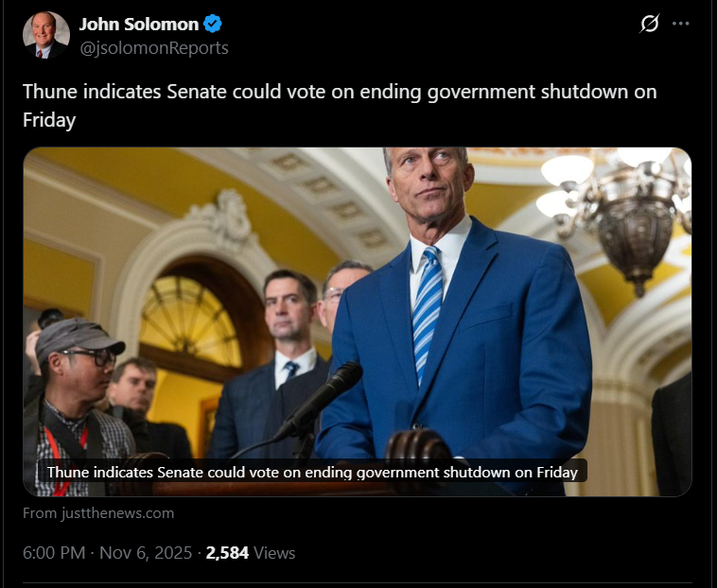Open John Solomon's profile avatar
This screenshot has width=717, height=588.
click(x=46, y=35)
